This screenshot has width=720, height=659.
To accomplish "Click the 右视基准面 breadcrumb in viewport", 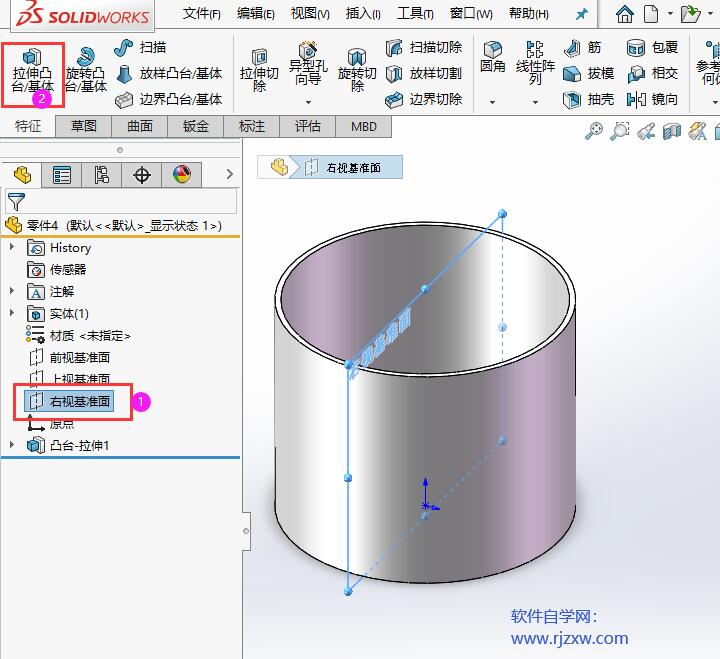I will tap(347, 168).
